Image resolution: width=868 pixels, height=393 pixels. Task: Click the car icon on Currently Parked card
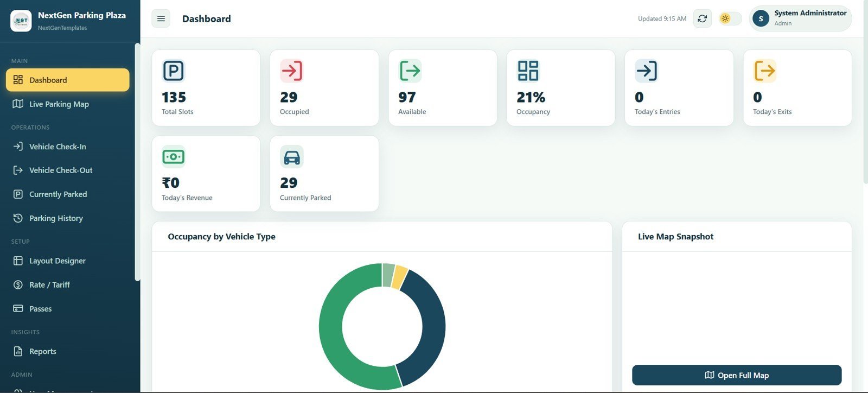point(291,157)
